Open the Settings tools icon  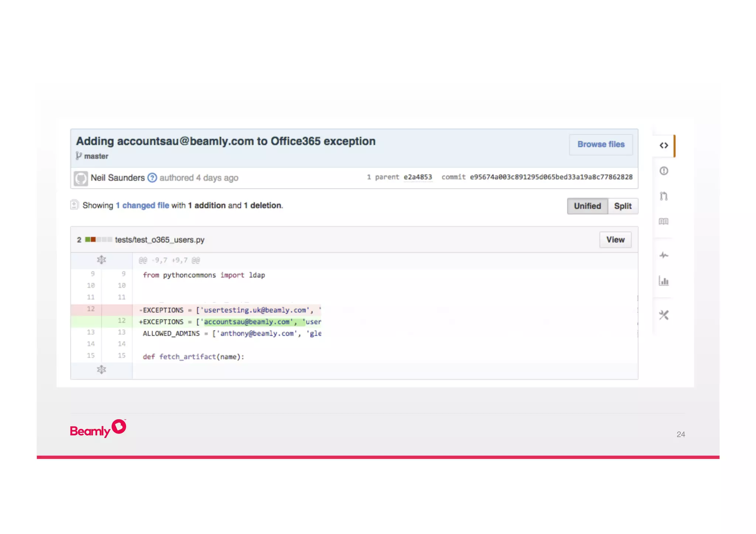click(x=664, y=315)
